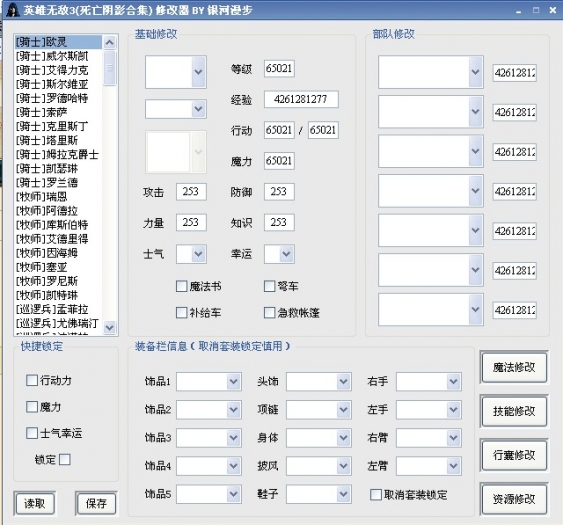
Task: Click the hero list scroll-up arrow
Action: pyautogui.click(x=110, y=43)
